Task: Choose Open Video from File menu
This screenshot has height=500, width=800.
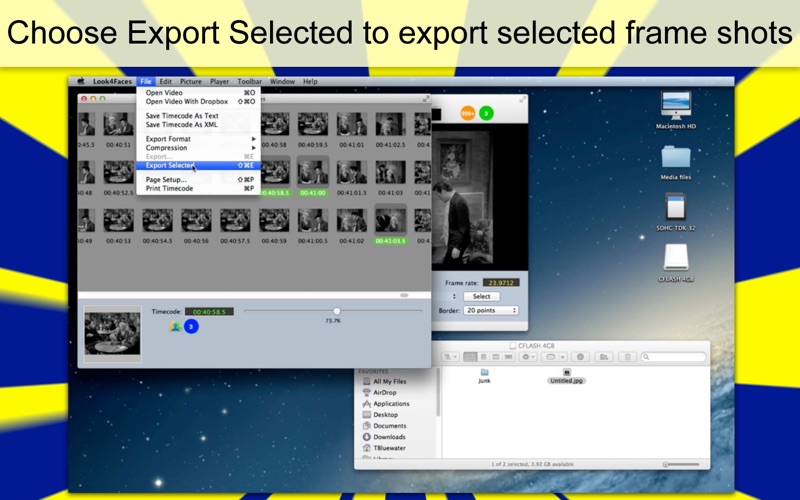Action: (x=198, y=93)
